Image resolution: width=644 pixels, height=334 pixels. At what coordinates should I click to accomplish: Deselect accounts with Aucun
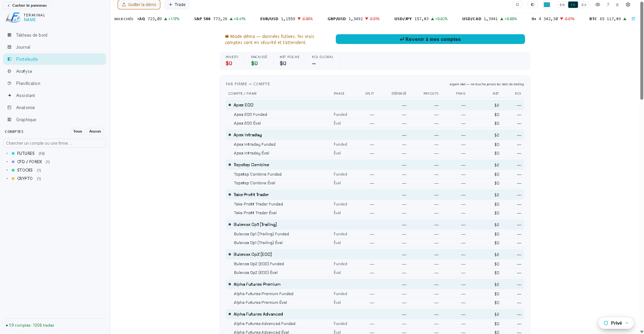coord(95,131)
